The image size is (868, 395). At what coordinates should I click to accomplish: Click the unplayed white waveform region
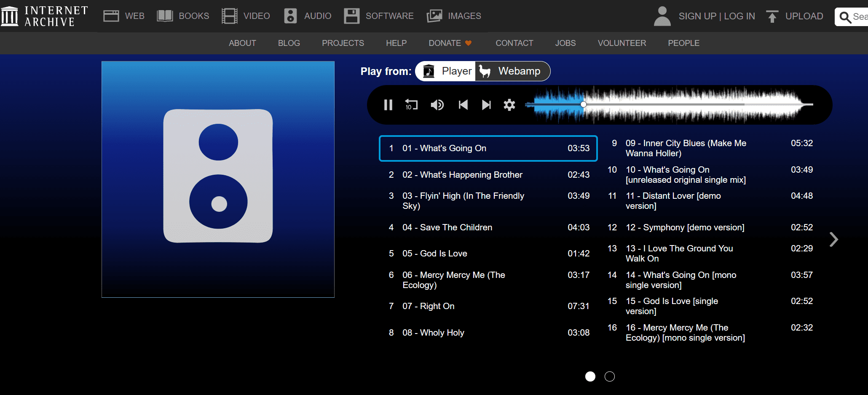(697, 104)
